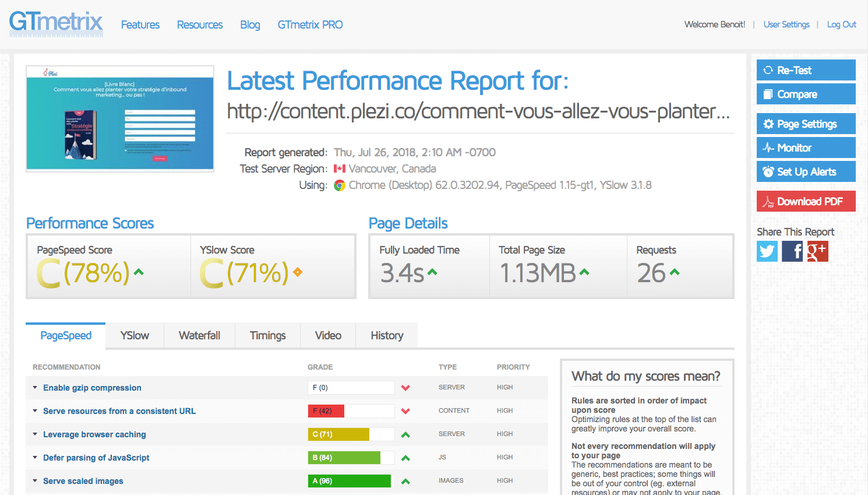868x495 pixels.
Task: Click up arrow next to Requests count
Action: pos(675,272)
